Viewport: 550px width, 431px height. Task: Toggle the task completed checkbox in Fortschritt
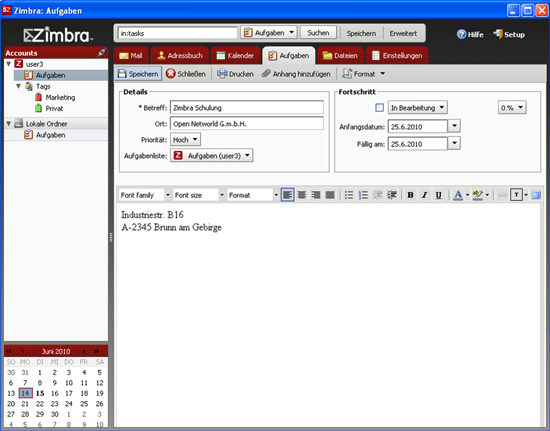point(379,108)
